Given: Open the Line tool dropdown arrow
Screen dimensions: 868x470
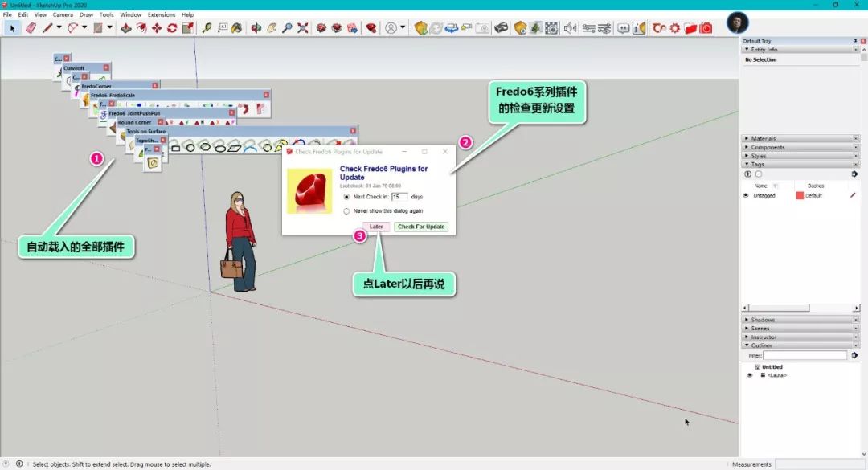Looking at the screenshot, I should (59, 27).
